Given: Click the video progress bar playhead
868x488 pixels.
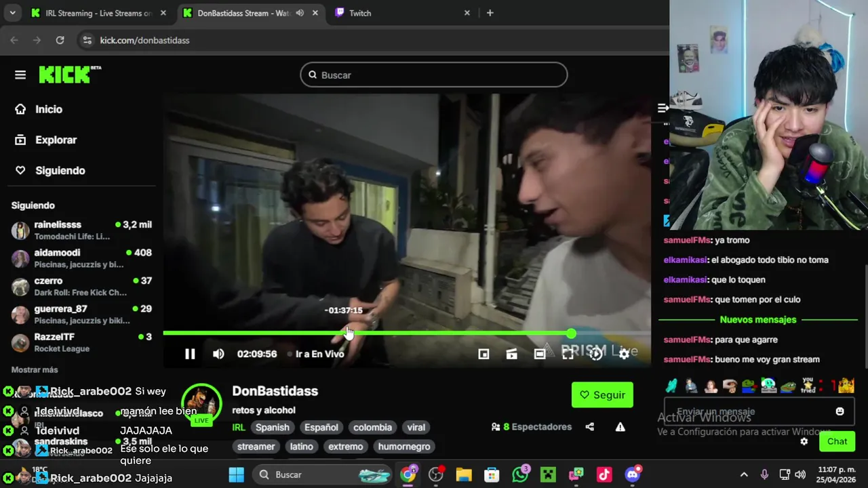Looking at the screenshot, I should coord(572,333).
